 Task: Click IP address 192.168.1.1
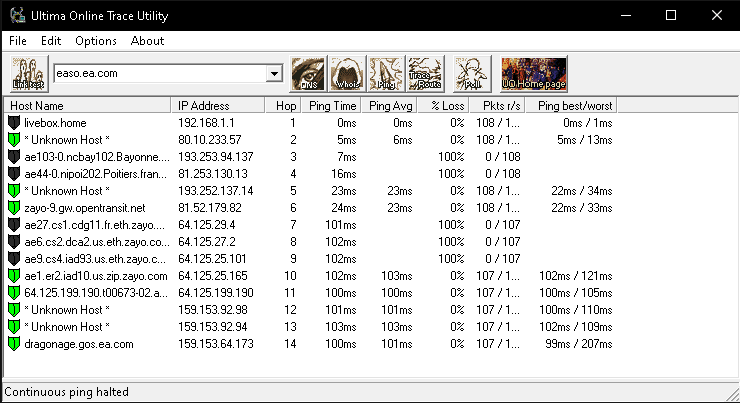tap(206, 123)
